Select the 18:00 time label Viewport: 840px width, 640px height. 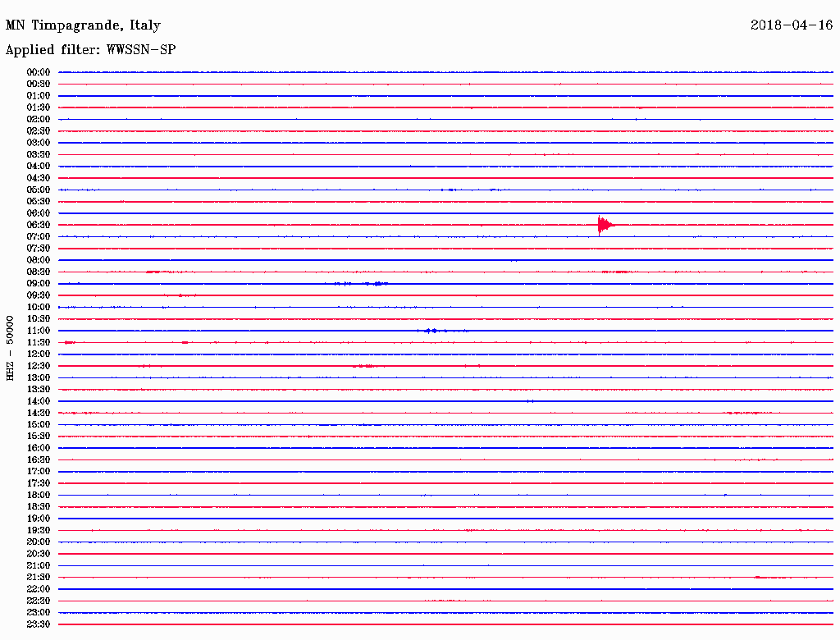(39, 496)
